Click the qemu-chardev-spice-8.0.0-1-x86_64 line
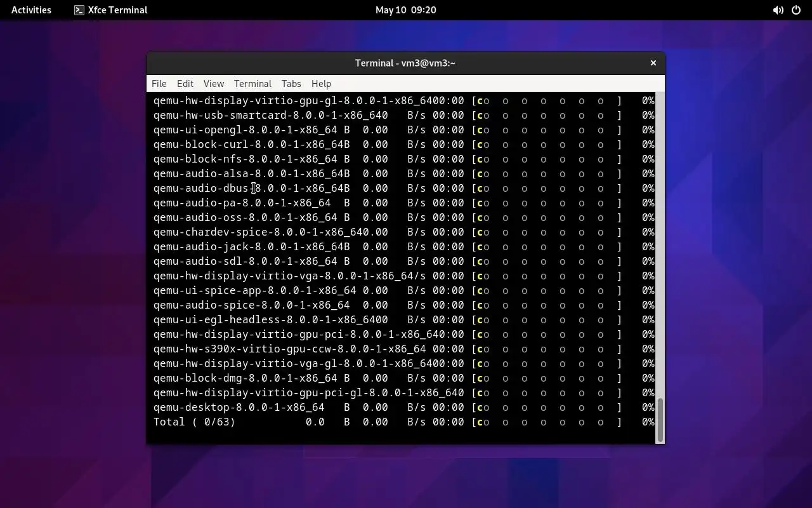 coord(403,232)
